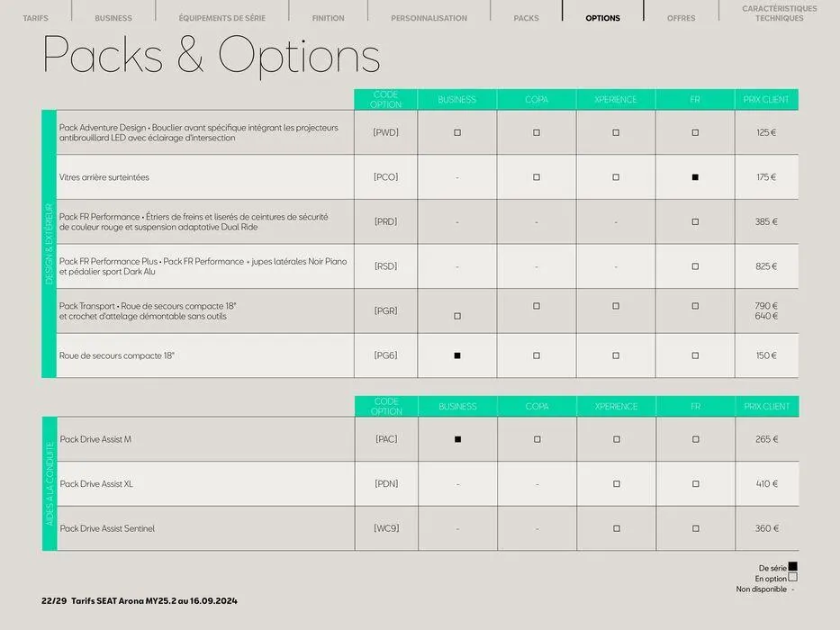Viewport: 840px width, 630px height.
Task: Click the filled Business square for Pack Drive Assist M
Action: coord(457,439)
